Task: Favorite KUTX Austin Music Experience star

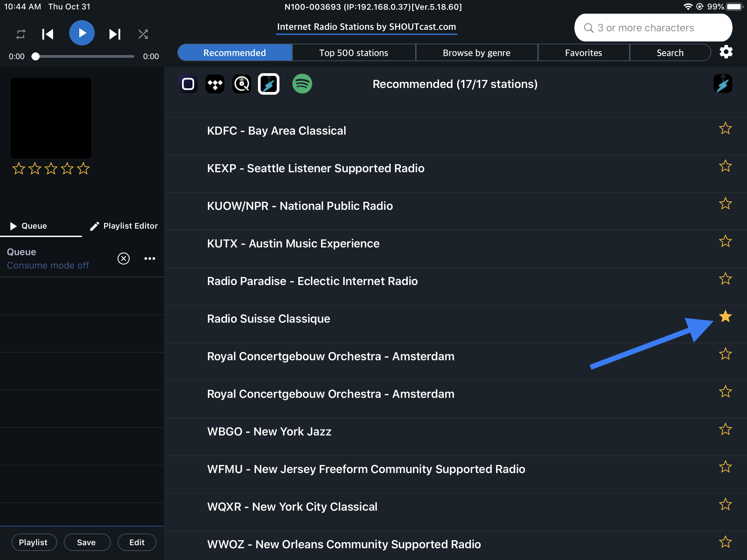Action: (x=725, y=241)
